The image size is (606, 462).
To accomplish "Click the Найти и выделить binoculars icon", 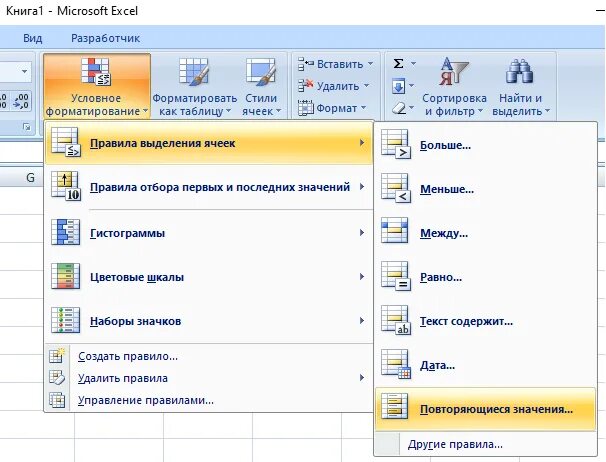I will 520,71.
